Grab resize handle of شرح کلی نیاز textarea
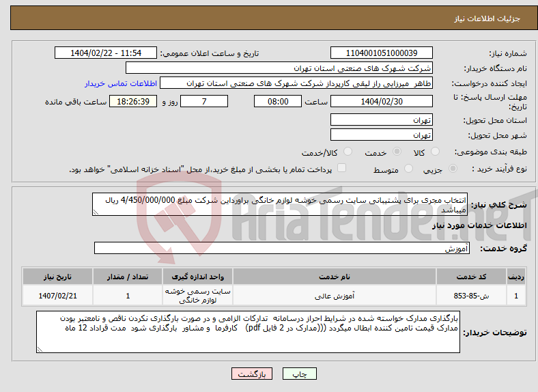This screenshot has width=538, height=392. click(96, 212)
